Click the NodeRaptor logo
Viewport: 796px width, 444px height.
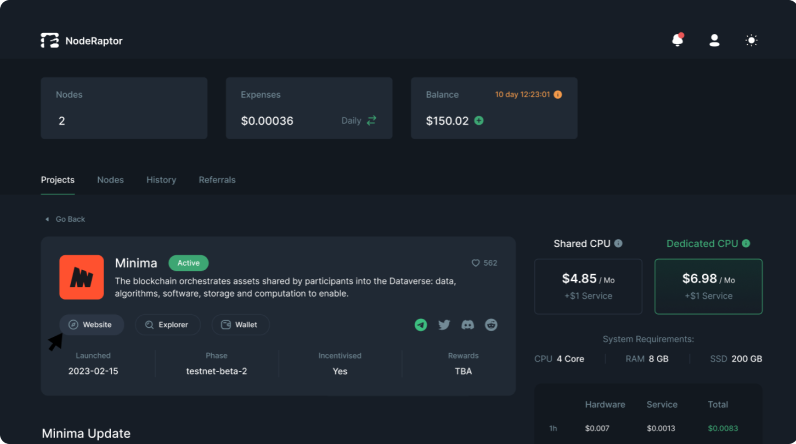click(x=82, y=41)
